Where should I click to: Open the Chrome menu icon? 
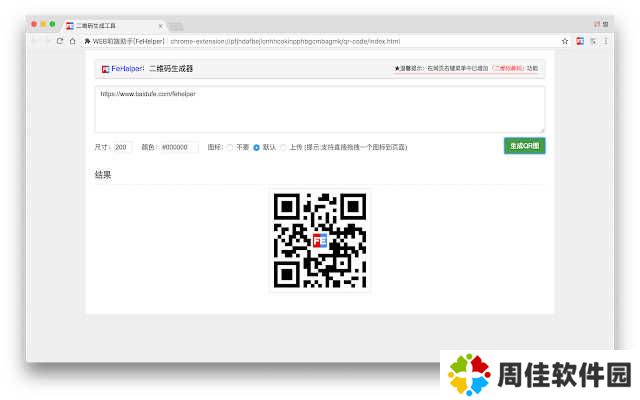click(x=606, y=41)
